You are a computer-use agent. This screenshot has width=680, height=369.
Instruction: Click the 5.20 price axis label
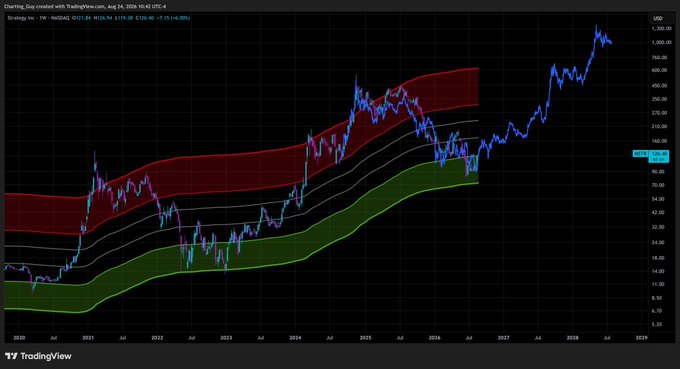[657, 324]
